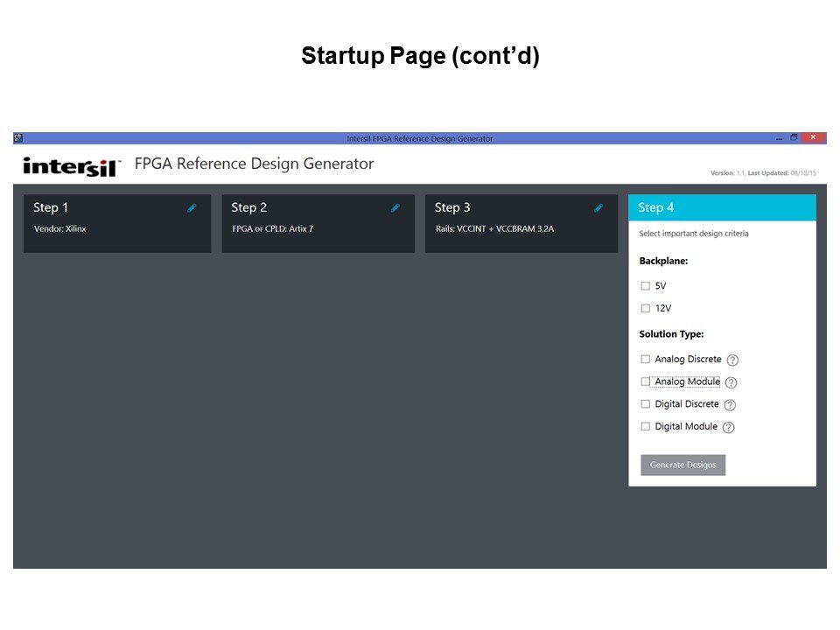
Task: Click the Step 1 edit pencil icon
Action: pos(192,208)
